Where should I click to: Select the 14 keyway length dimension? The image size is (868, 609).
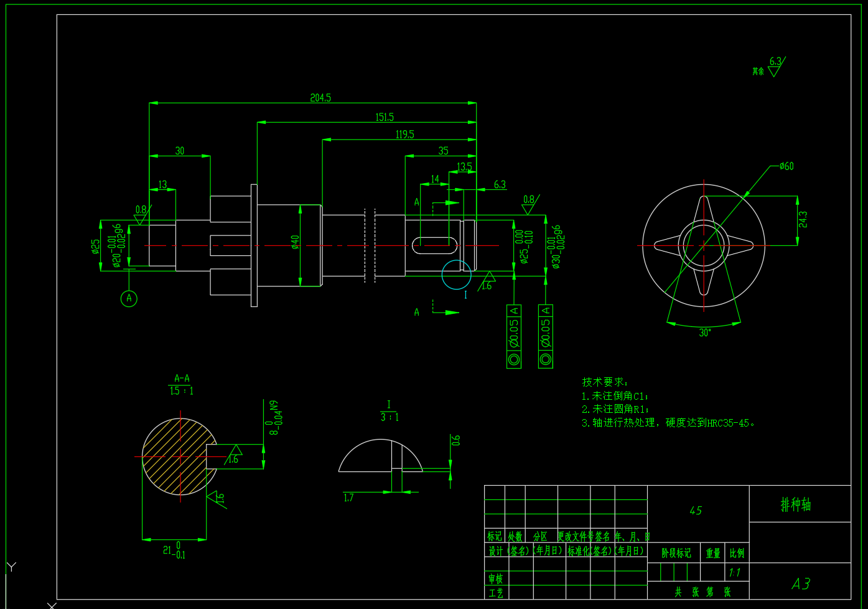tap(435, 179)
